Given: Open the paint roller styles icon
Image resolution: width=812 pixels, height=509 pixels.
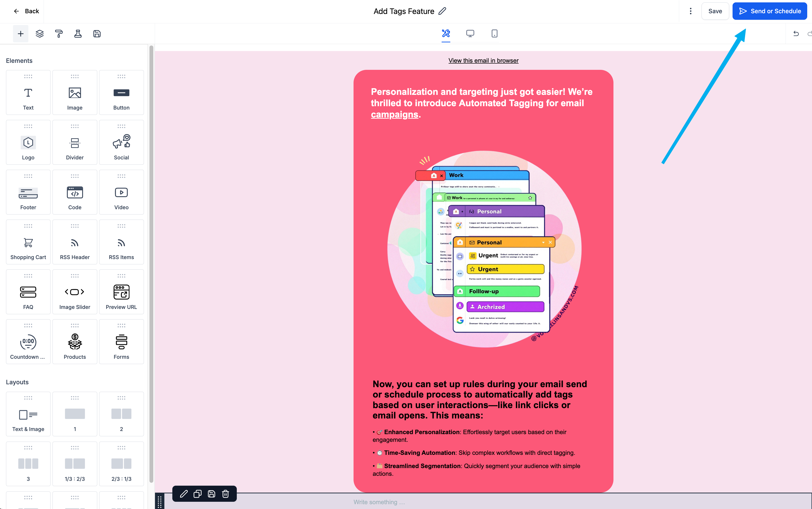Looking at the screenshot, I should (x=58, y=34).
